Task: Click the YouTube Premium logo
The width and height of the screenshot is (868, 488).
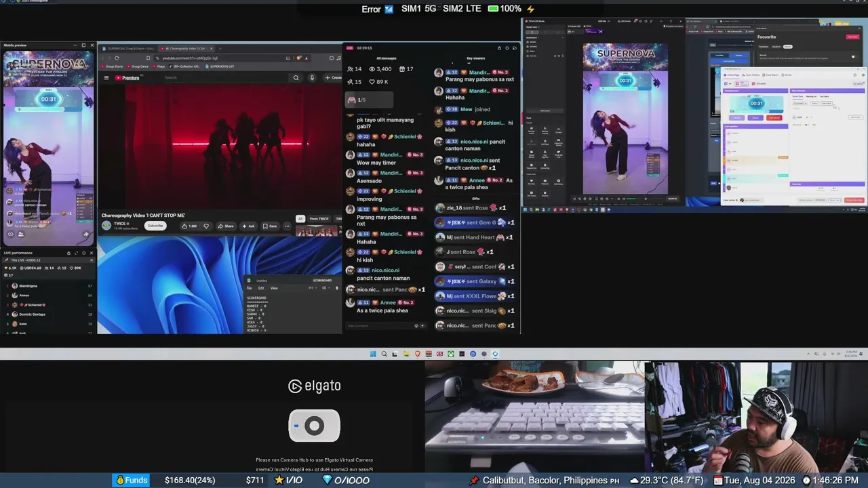Action: 127,78
